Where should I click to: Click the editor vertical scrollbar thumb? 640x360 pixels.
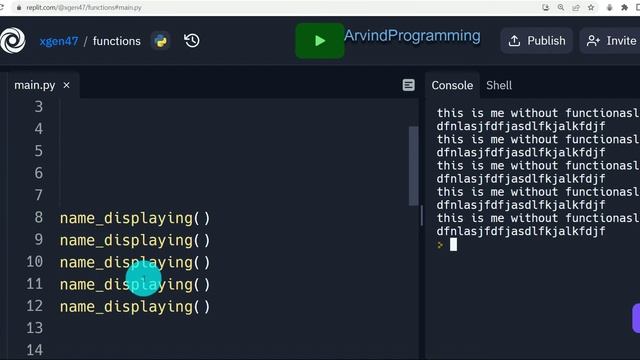[x=413, y=166]
